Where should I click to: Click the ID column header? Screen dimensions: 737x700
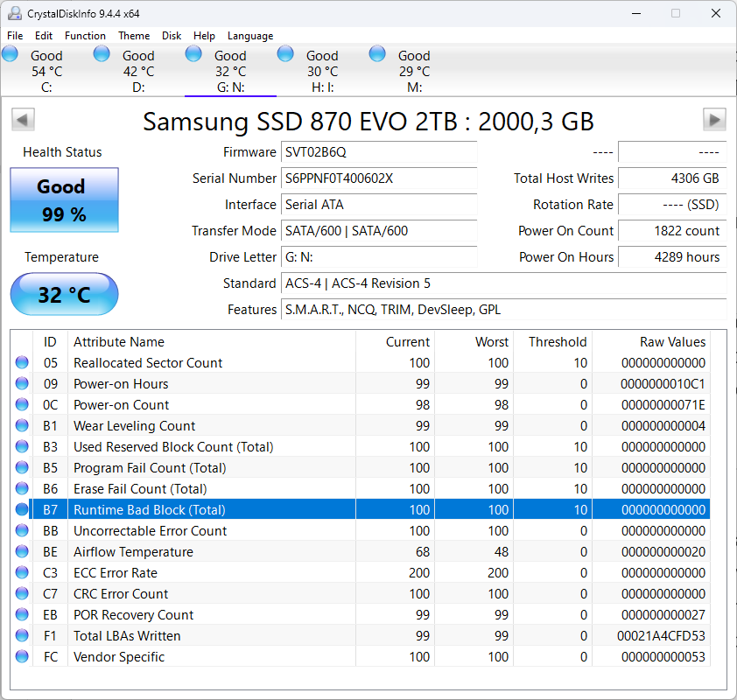pyautogui.click(x=50, y=342)
